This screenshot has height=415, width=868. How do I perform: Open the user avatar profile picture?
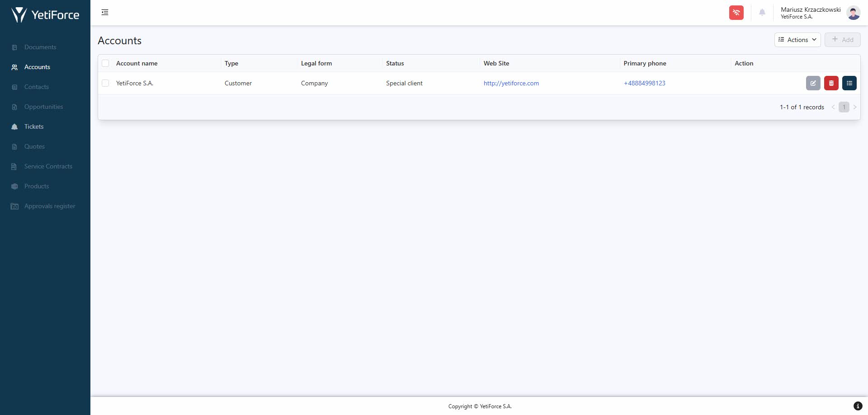point(853,13)
